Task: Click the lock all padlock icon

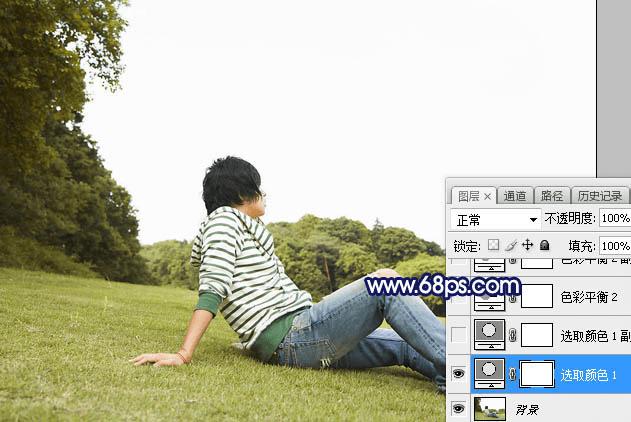Action: point(544,245)
